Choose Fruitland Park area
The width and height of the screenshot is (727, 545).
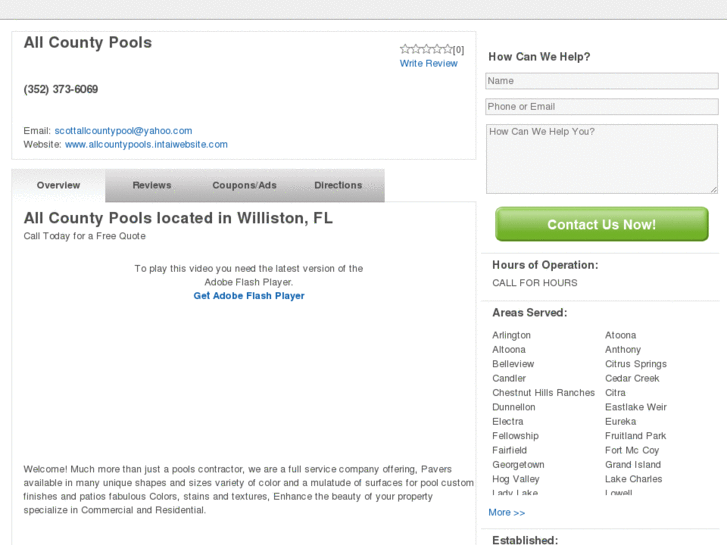[635, 436]
